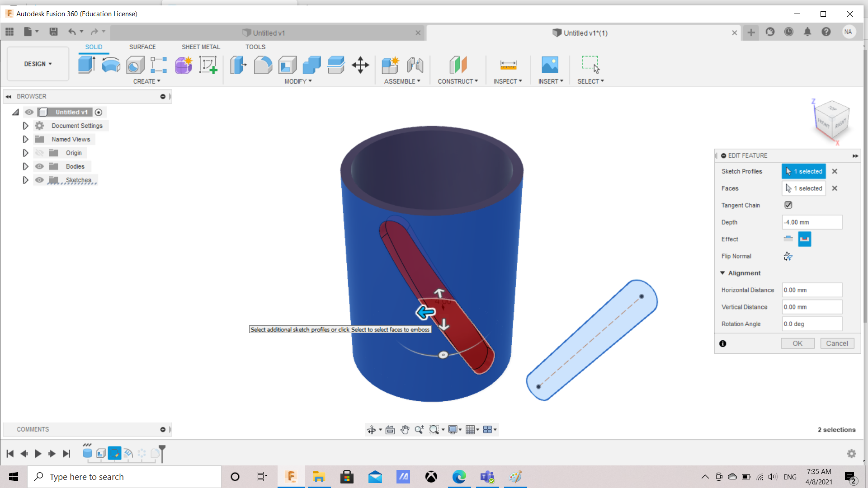868x488 pixels.
Task: Select the Fillet tool
Action: (x=263, y=65)
